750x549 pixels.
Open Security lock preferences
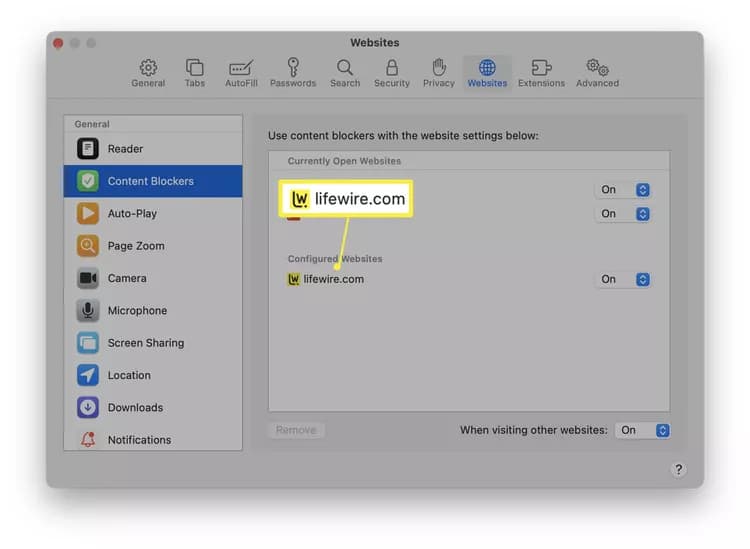(392, 73)
